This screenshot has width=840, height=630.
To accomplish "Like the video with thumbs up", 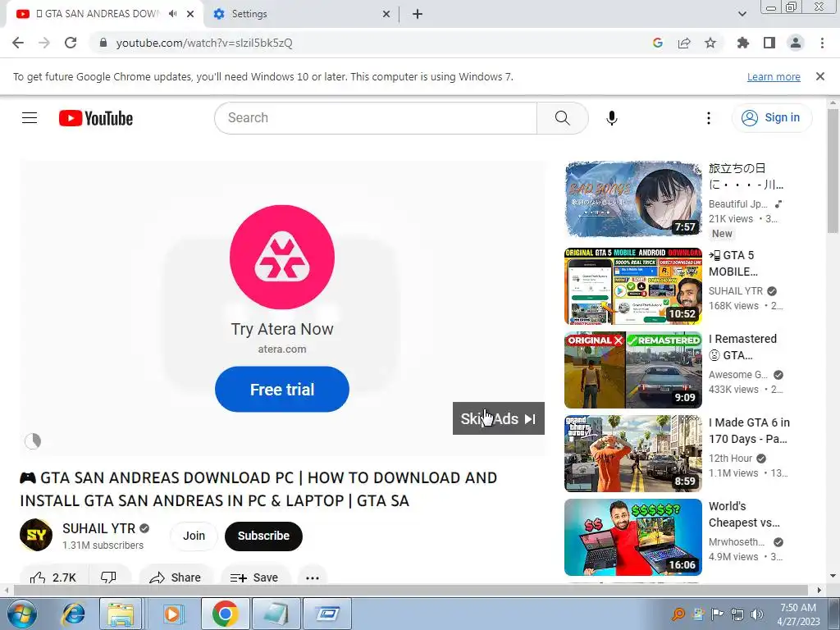I will point(53,577).
